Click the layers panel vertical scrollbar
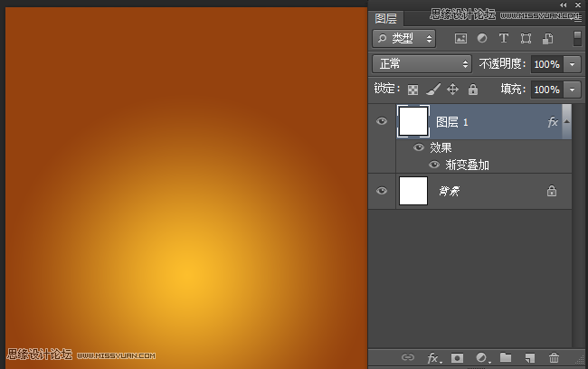Viewport: 588px width, 369px height. (577, 225)
